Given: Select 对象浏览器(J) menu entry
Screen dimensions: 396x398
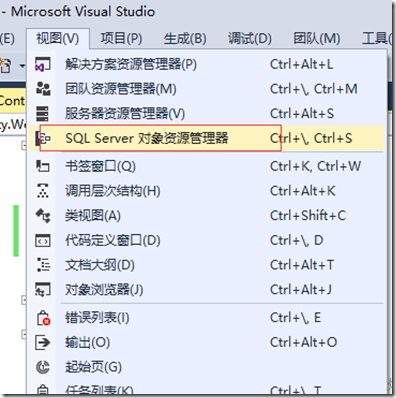Looking at the screenshot, I should (207, 290).
